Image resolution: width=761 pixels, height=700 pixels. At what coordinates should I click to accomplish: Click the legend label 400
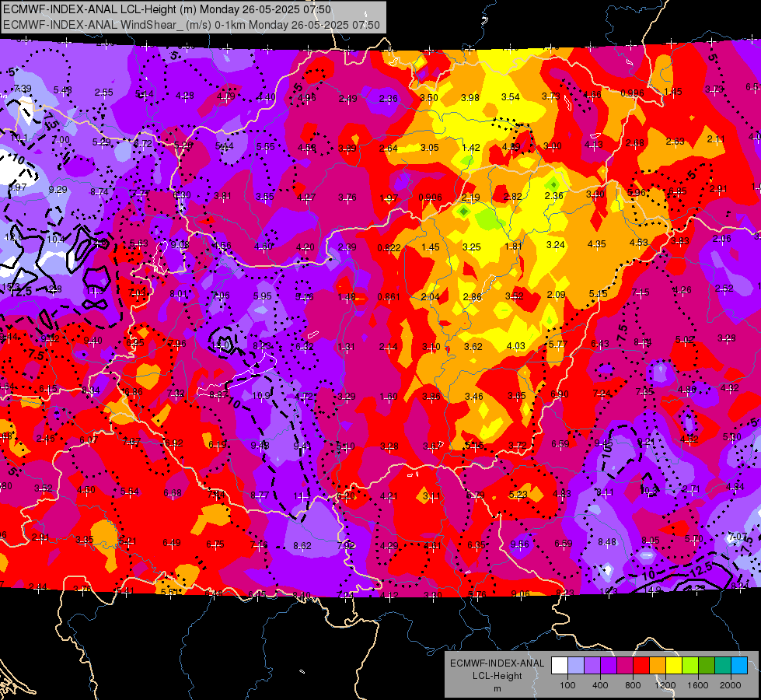click(600, 685)
